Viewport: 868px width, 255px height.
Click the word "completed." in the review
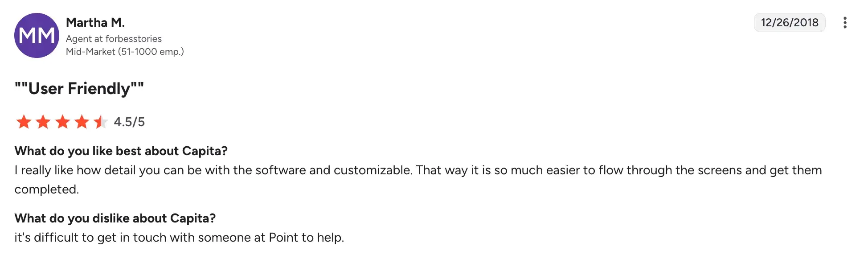tap(47, 189)
